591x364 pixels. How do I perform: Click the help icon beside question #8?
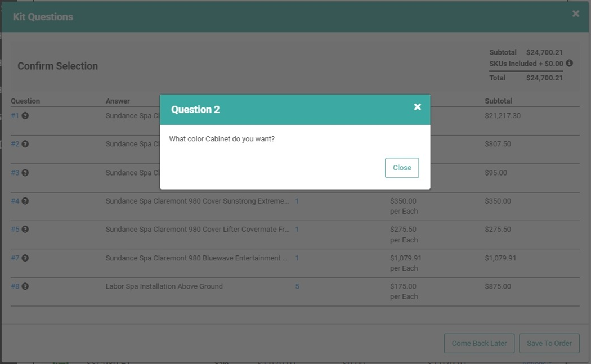pyautogui.click(x=25, y=286)
